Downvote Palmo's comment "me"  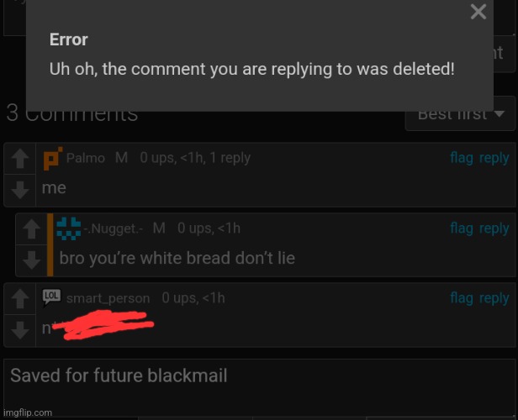pos(20,190)
